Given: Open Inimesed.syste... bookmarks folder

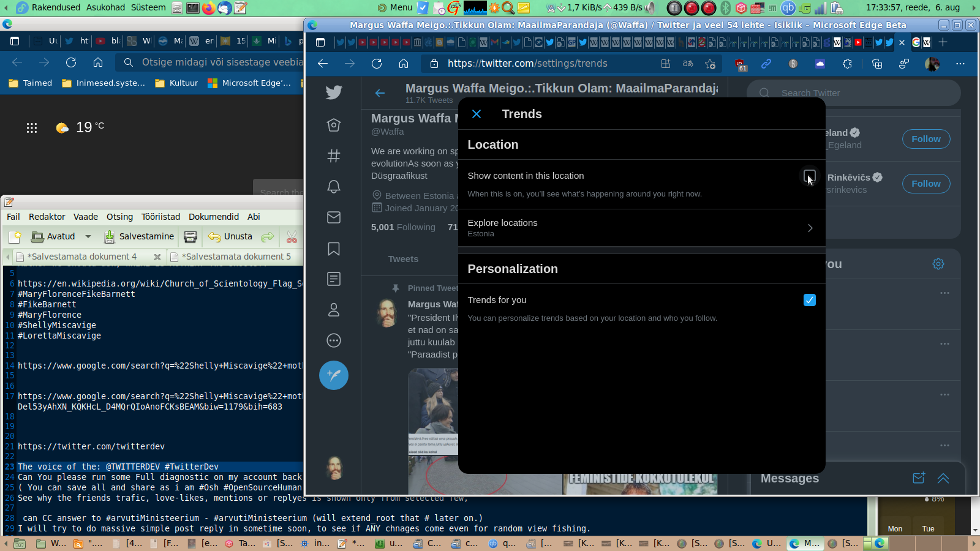Looking at the screenshot, I should 104,83.
